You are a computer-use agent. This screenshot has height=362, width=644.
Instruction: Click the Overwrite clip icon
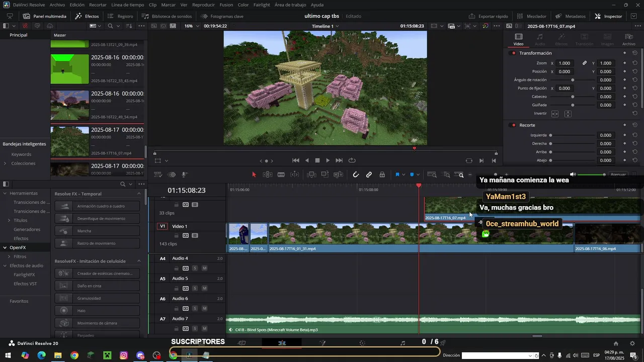pyautogui.click(x=325, y=174)
